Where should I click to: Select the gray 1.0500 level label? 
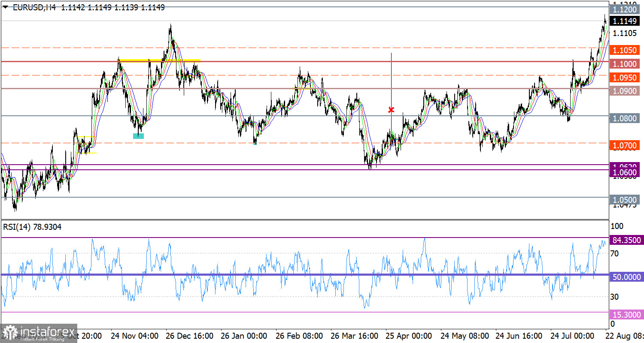click(625, 200)
